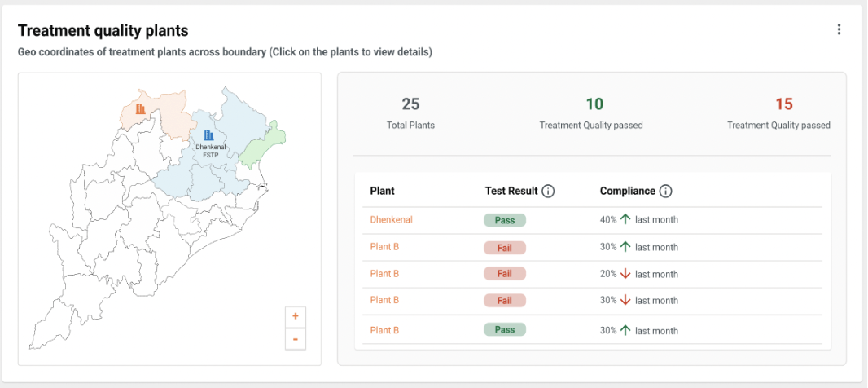This screenshot has width=868, height=388.
Task: Select the blue Dhenkenal FSTP plant icon
Action: point(209,135)
